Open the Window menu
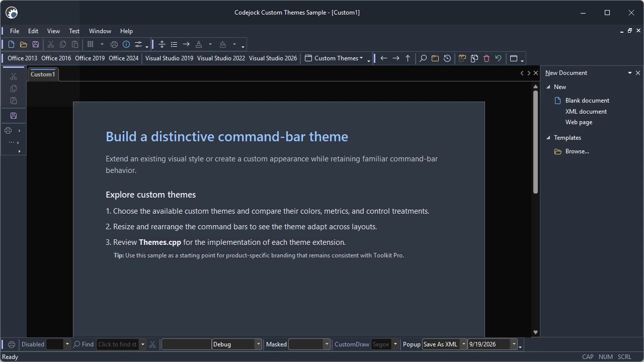Screen dimensions: 644x362 point(100,31)
